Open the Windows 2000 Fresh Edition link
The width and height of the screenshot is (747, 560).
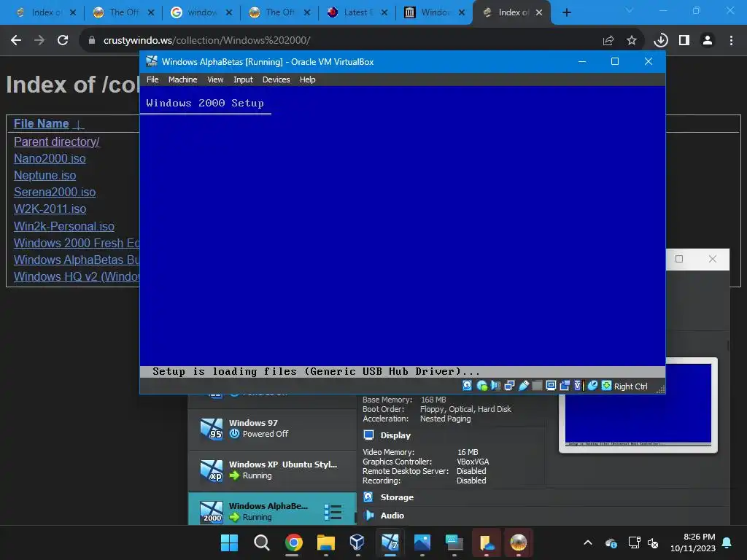[77, 244]
